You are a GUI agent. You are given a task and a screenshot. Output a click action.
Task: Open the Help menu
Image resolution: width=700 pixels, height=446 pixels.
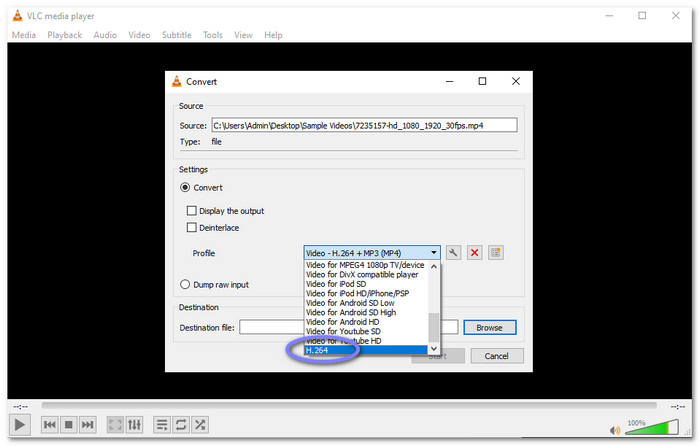click(x=273, y=35)
